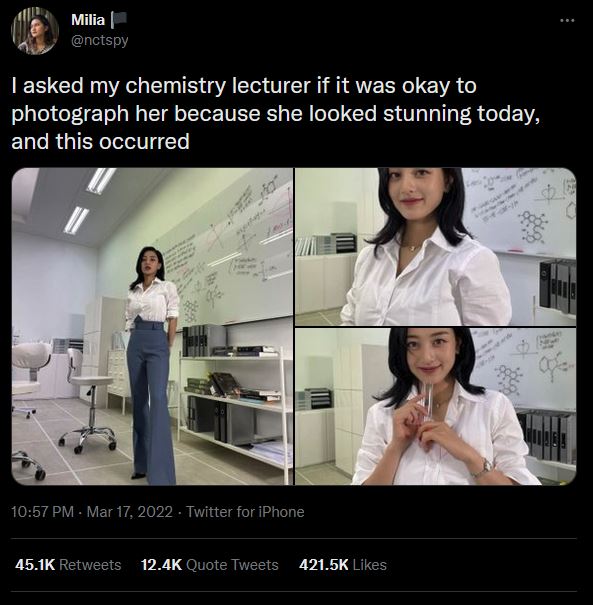Click the 45.1K retweet count number

click(x=35, y=565)
